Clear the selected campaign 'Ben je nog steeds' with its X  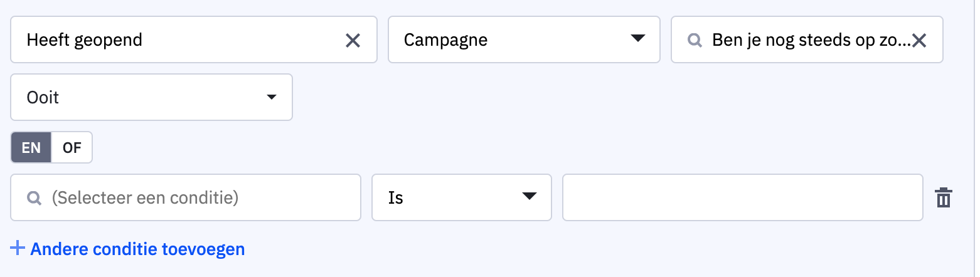coord(919,41)
